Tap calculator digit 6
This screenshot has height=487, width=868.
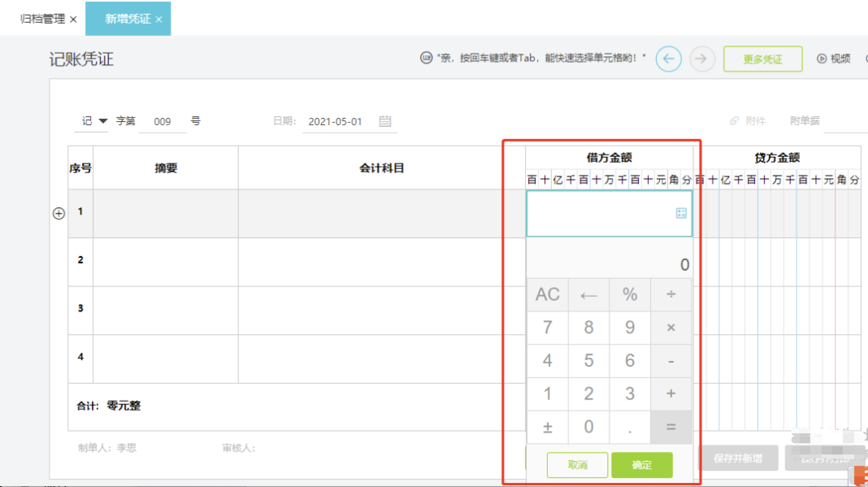click(x=630, y=361)
